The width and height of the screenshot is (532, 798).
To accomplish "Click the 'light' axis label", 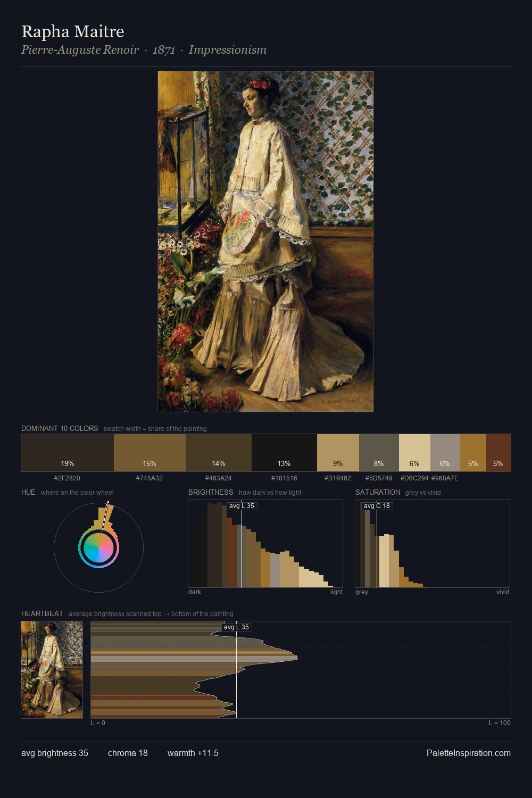I will point(336,592).
